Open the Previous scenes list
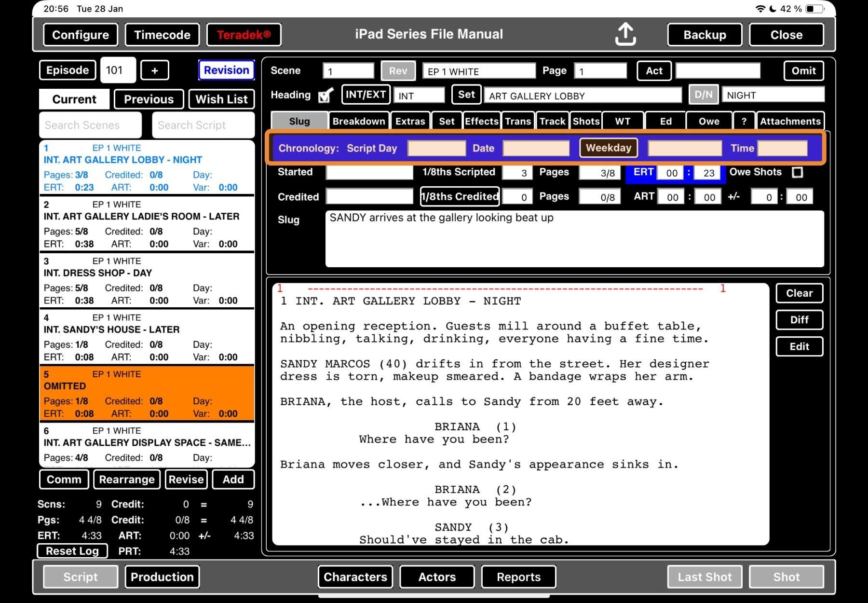Screen dimensions: 868x603 tap(149, 99)
